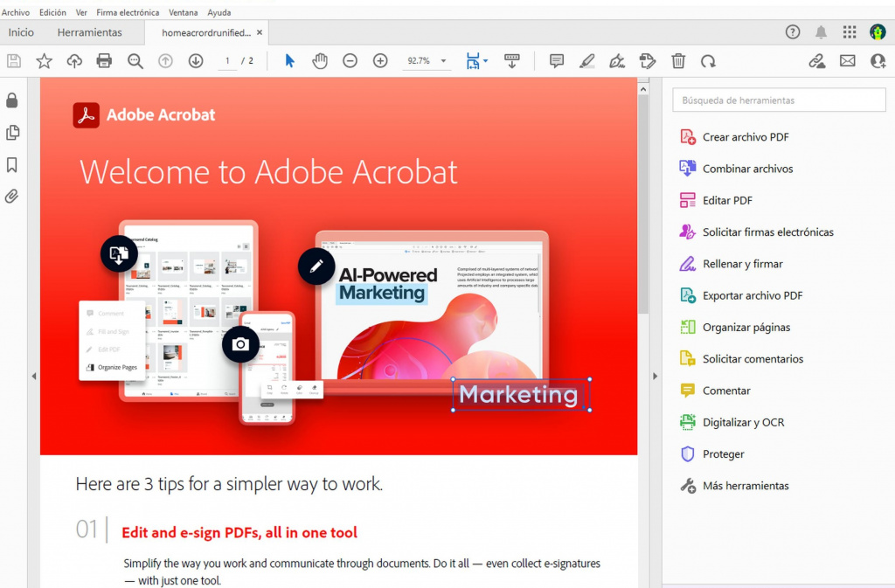Zoom in with the plus button
This screenshot has width=895, height=588.
(x=380, y=61)
